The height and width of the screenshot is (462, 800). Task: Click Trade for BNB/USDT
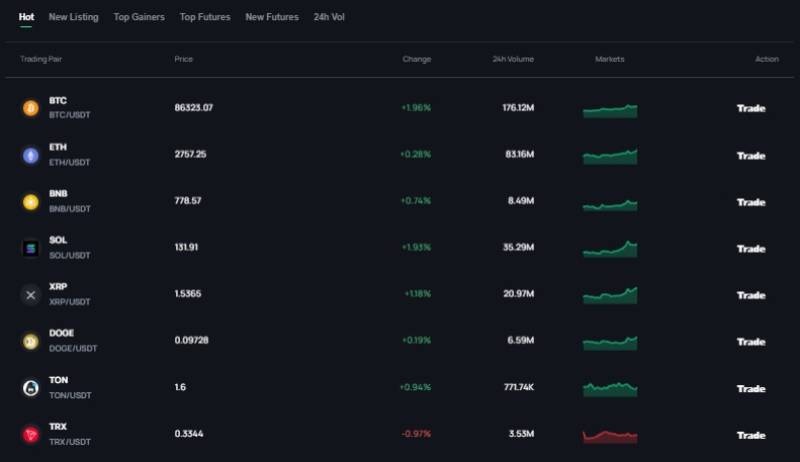point(751,202)
